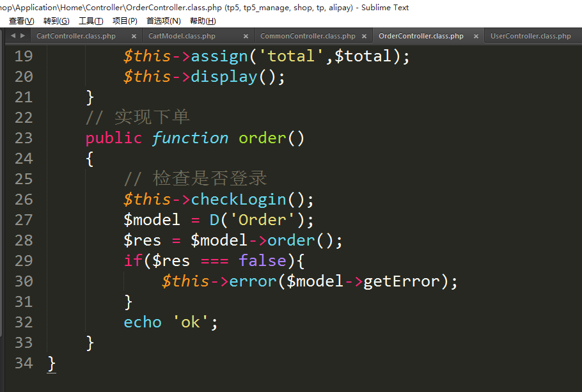Open the 工具(T) Tools menu
The width and height of the screenshot is (582, 392).
pos(90,20)
